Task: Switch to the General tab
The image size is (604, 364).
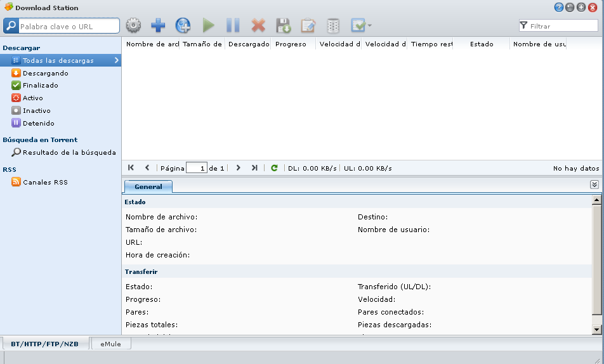Action: (x=148, y=187)
